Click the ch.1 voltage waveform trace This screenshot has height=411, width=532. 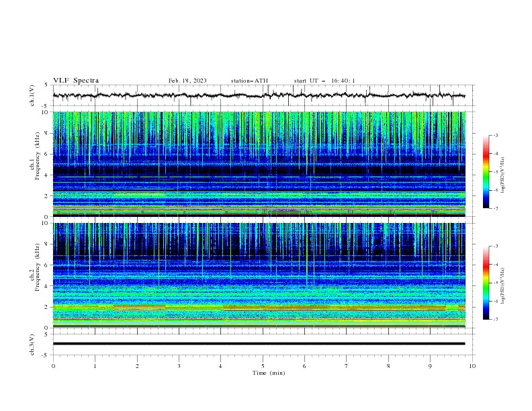[259, 95]
